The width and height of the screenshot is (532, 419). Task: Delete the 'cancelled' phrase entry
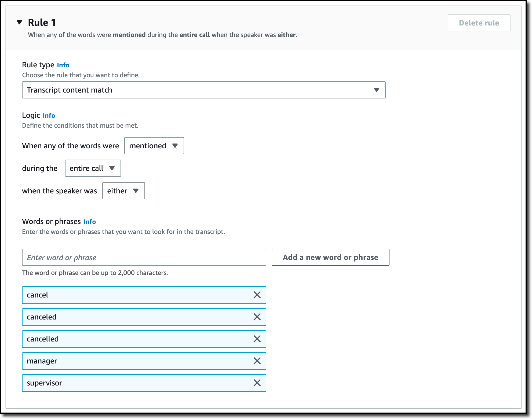tap(257, 339)
